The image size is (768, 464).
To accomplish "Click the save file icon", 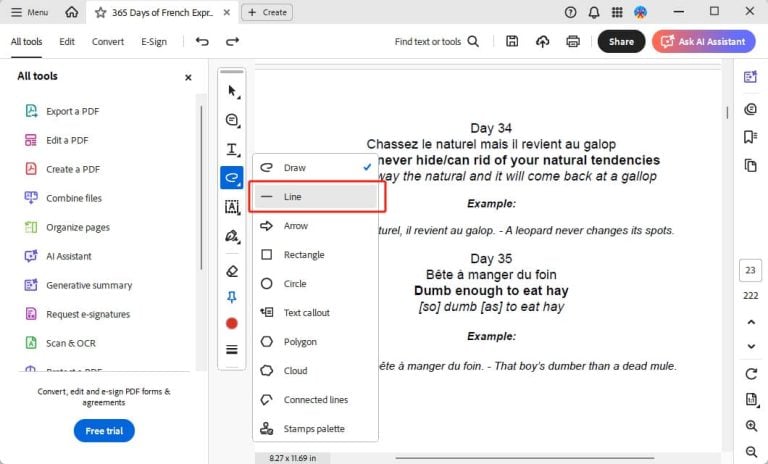I will click(x=512, y=41).
